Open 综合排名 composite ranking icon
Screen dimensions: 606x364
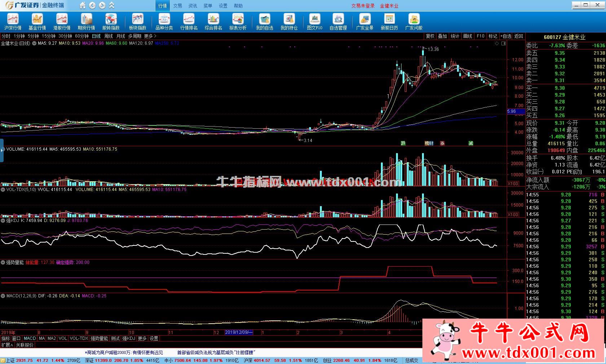point(213,22)
